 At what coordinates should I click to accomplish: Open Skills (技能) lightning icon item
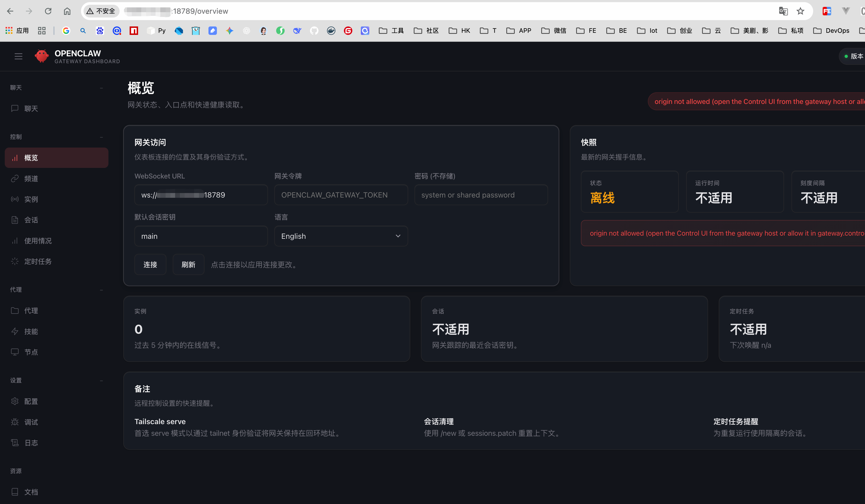point(15,331)
